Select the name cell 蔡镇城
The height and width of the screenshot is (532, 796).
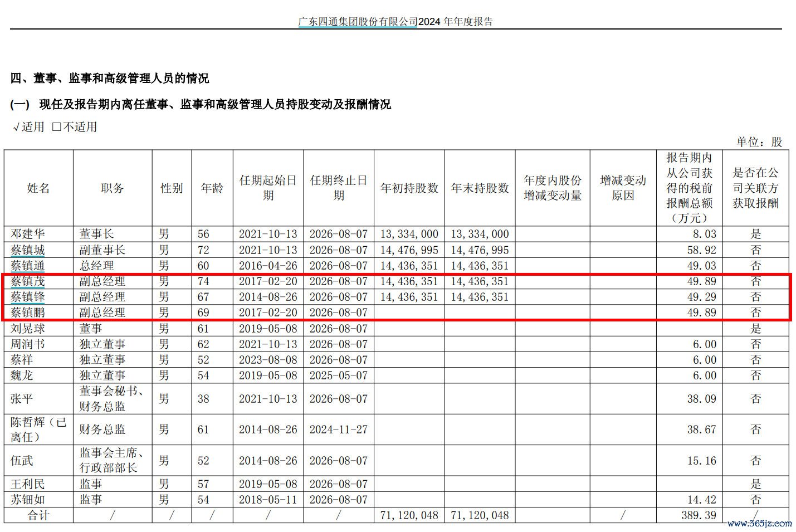pyautogui.click(x=28, y=250)
